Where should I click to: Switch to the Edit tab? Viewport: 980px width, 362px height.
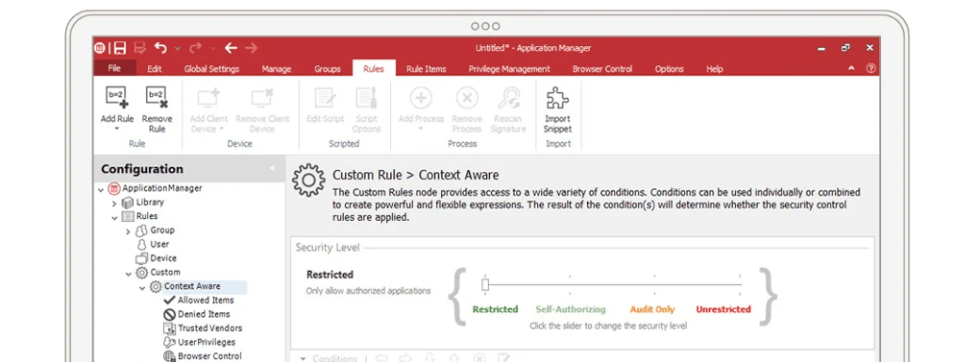[x=155, y=69]
